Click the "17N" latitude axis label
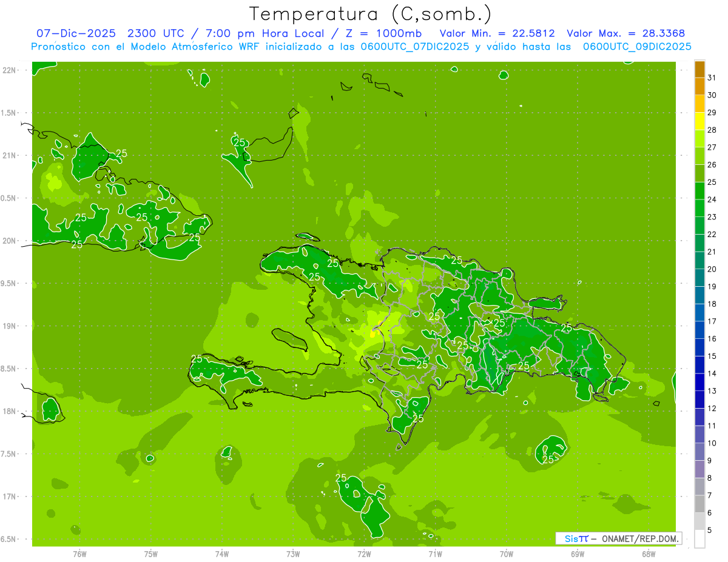728x562 pixels. click(10, 497)
